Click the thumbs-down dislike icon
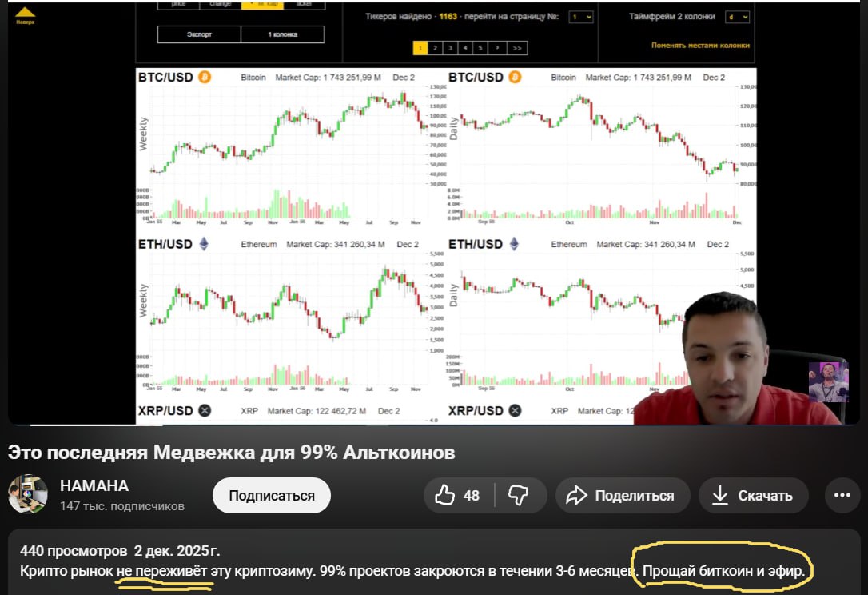The height and width of the screenshot is (595, 868). coord(520,495)
